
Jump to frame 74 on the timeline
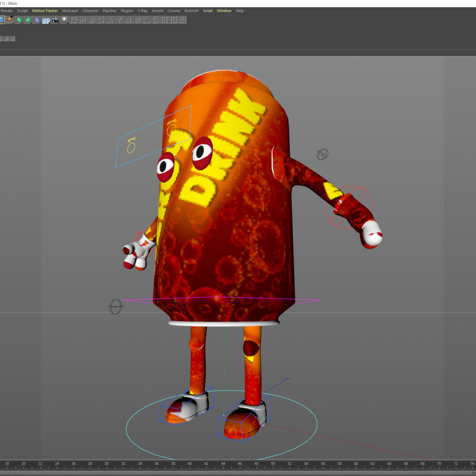pos(472,464)
